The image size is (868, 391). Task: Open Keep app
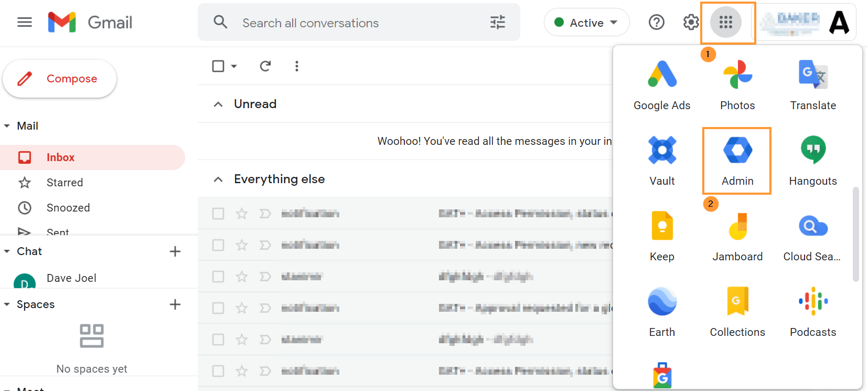pos(662,236)
